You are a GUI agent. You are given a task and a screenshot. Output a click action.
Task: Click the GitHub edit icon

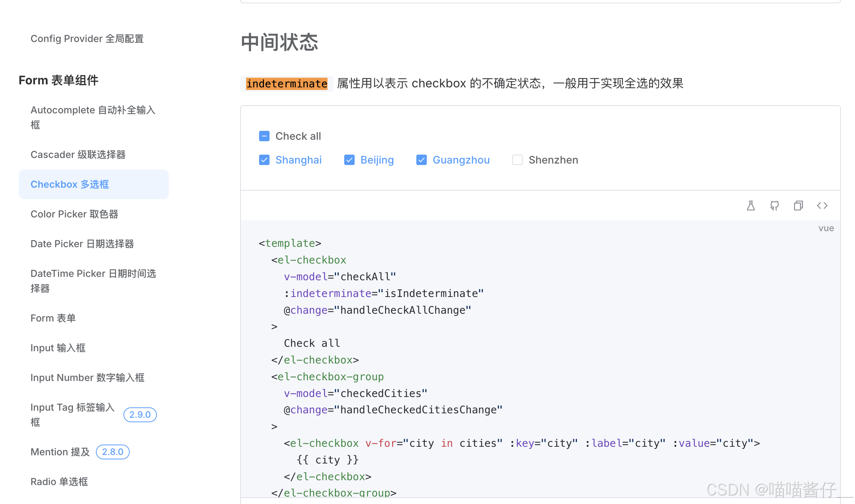774,206
